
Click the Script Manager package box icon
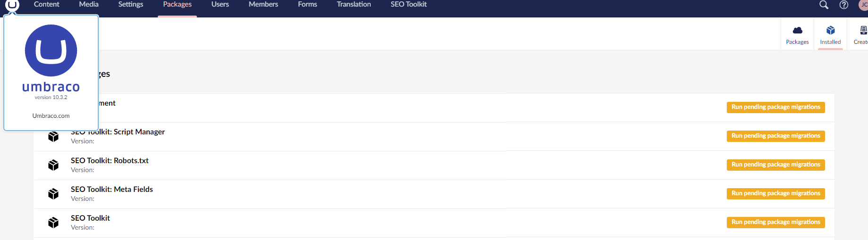[53, 136]
